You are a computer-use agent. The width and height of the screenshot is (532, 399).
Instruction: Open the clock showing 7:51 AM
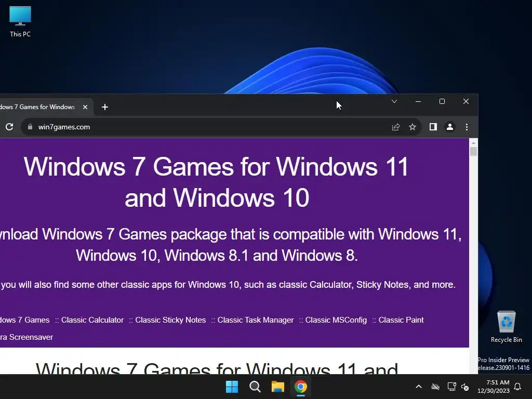coord(494,387)
